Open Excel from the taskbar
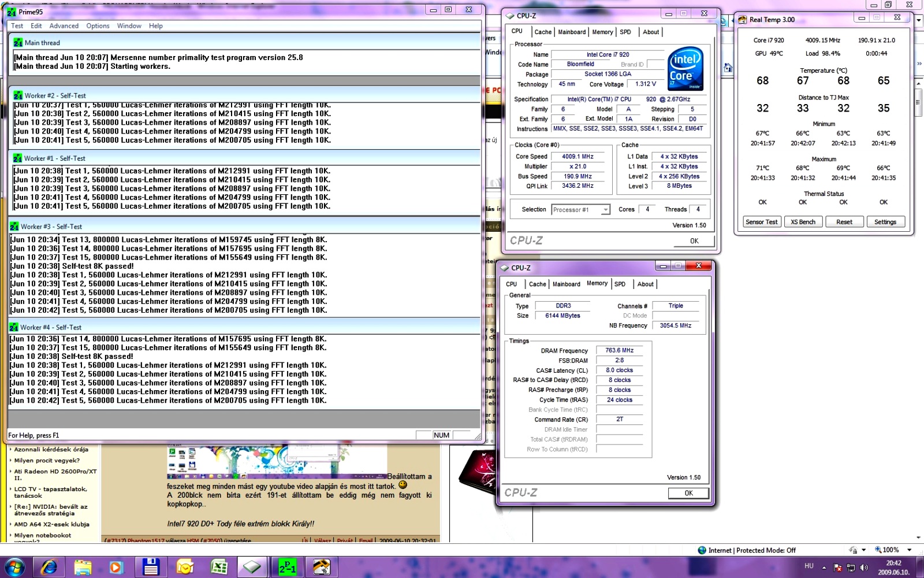 (x=219, y=568)
